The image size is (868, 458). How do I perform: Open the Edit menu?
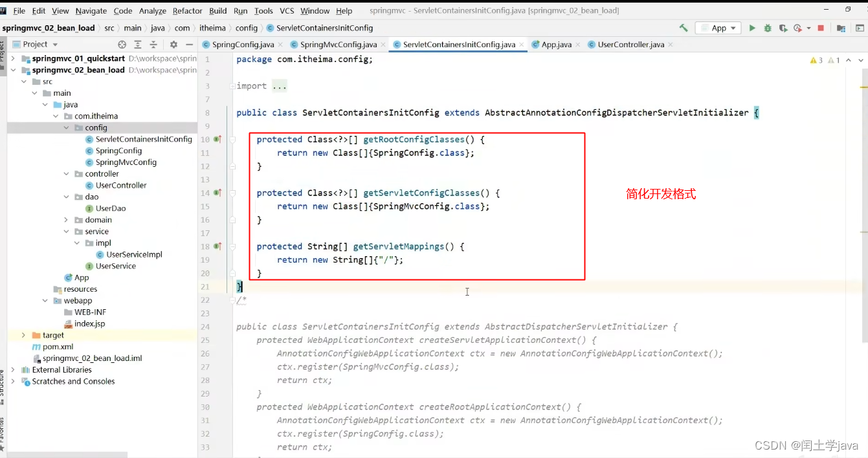(x=39, y=11)
